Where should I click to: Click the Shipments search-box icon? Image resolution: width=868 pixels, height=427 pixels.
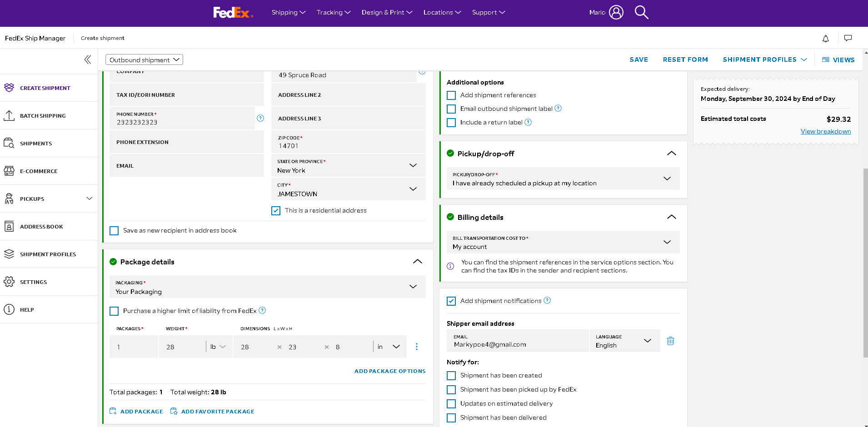[x=9, y=143]
